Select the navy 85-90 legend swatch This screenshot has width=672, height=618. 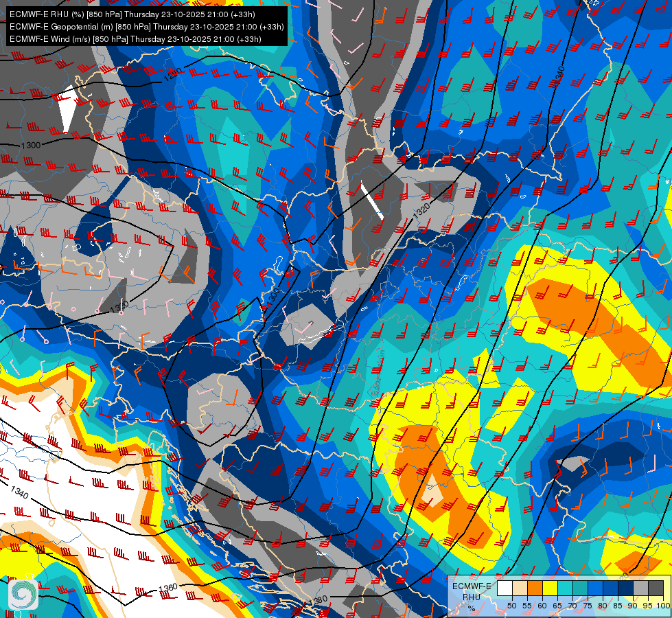point(626,588)
